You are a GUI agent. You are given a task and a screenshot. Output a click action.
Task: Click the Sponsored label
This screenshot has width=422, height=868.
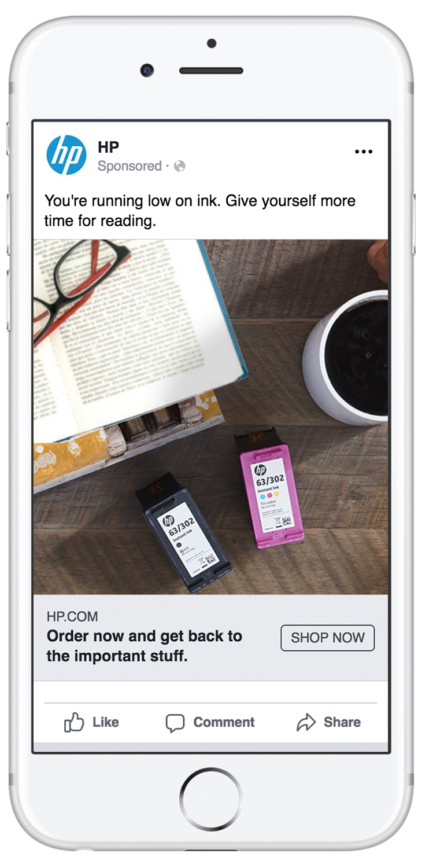pyautogui.click(x=129, y=166)
